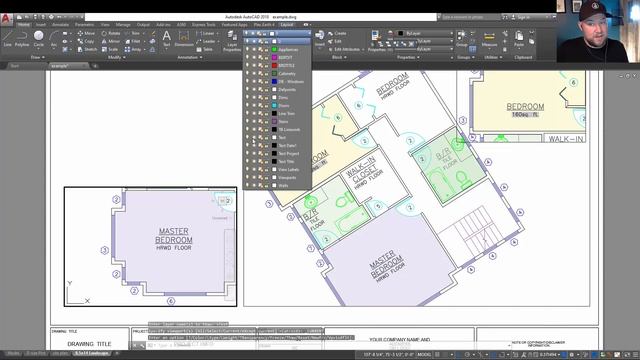Screen dimensions: 640x360
Task: Toggle Stairs layer lightbulb
Action: pyautogui.click(x=247, y=121)
